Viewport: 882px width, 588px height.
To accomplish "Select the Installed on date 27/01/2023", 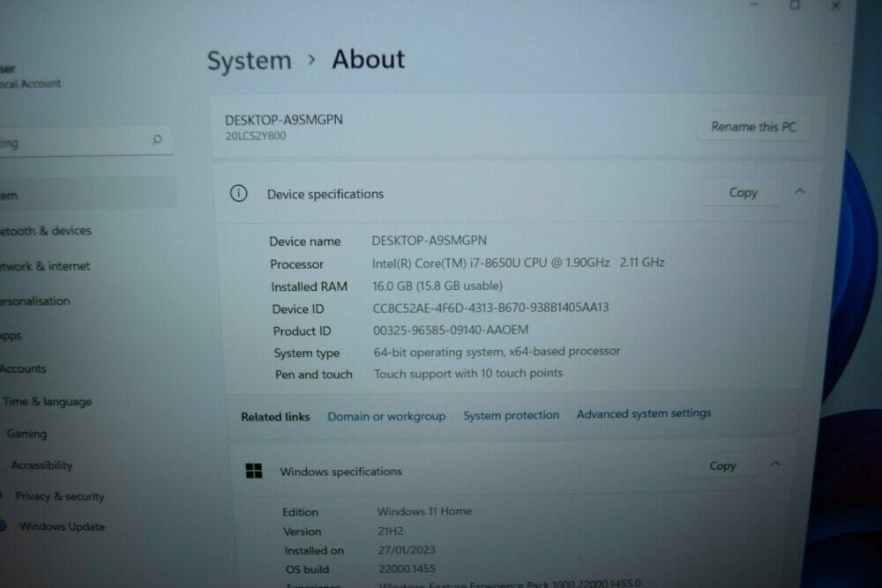I will [x=407, y=550].
